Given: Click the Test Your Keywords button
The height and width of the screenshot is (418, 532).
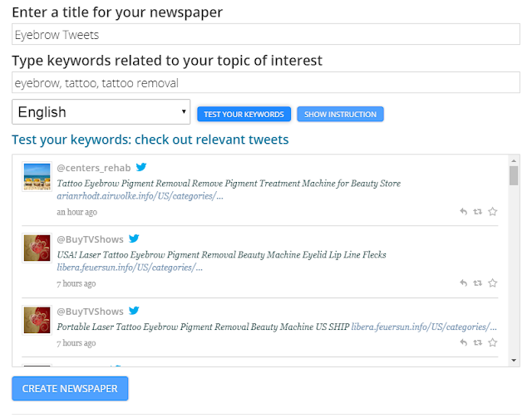Looking at the screenshot, I should [244, 115].
